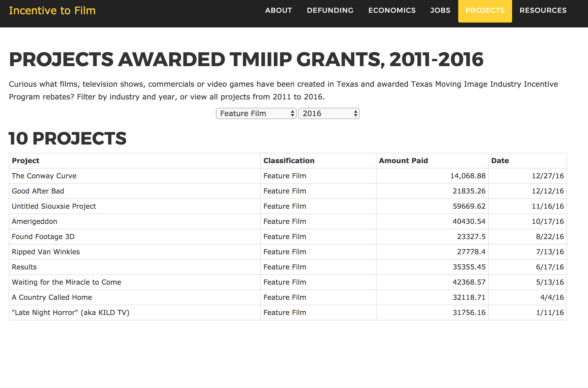Click amount 31756.16 for Late Night Horror
588x388 pixels.
coord(469,313)
